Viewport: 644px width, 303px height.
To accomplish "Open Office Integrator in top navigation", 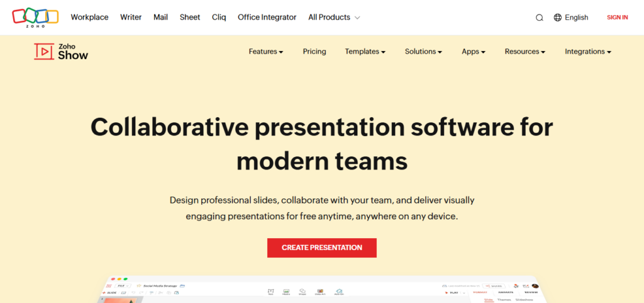I will click(x=267, y=17).
